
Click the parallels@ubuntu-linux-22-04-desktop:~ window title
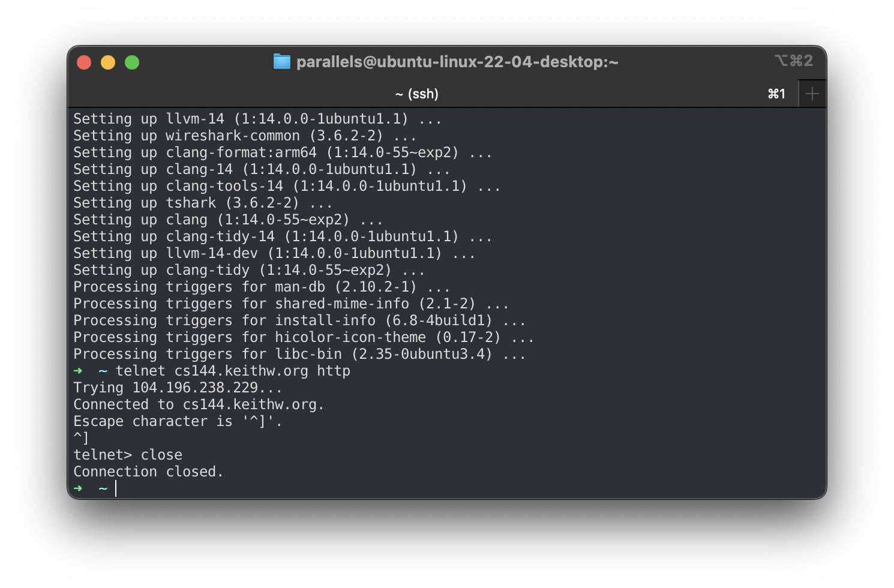click(458, 61)
